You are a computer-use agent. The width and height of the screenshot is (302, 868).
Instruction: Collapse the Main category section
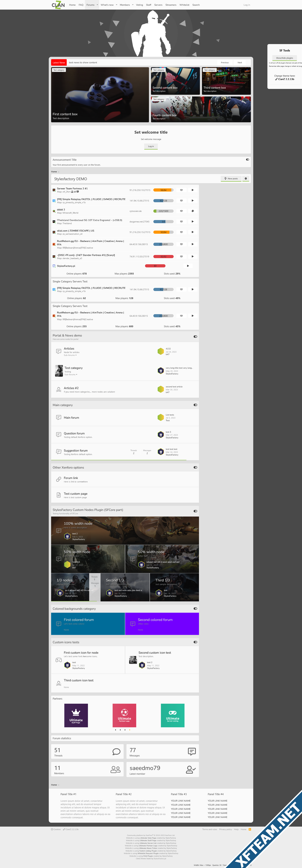[195, 405]
